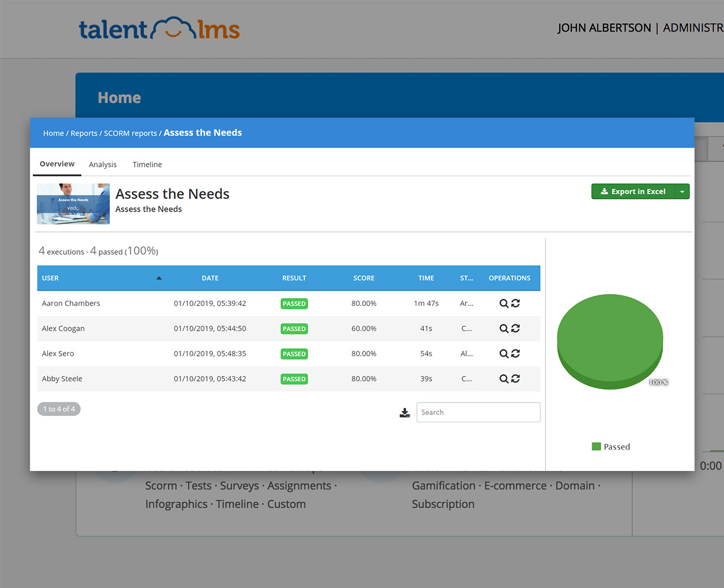Navigate to SCORM reports breadcrumb
Viewport: 724px width, 588px height.
pyautogui.click(x=130, y=133)
